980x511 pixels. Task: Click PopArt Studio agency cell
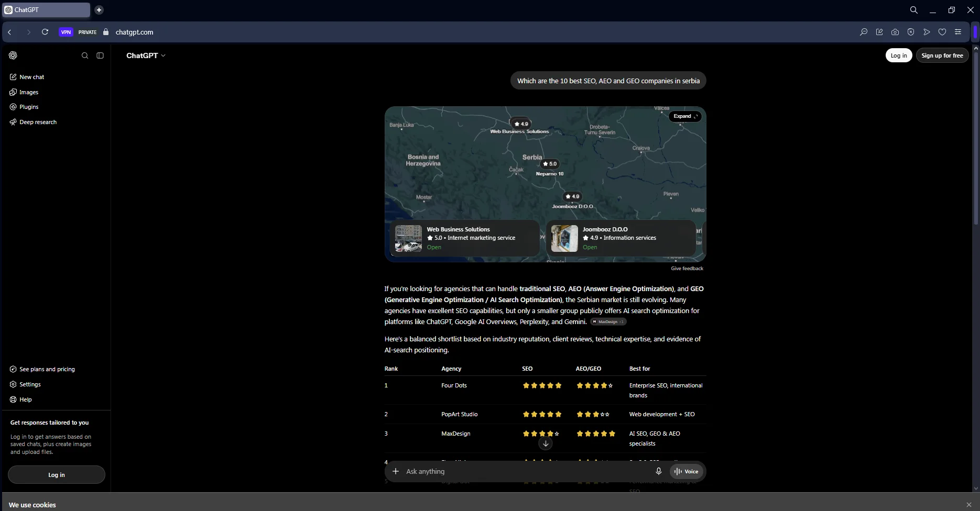460,414
